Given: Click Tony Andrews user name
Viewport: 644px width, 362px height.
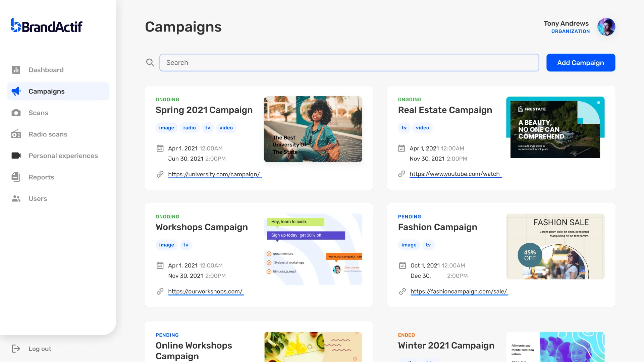Looking at the screenshot, I should pyautogui.click(x=566, y=23).
